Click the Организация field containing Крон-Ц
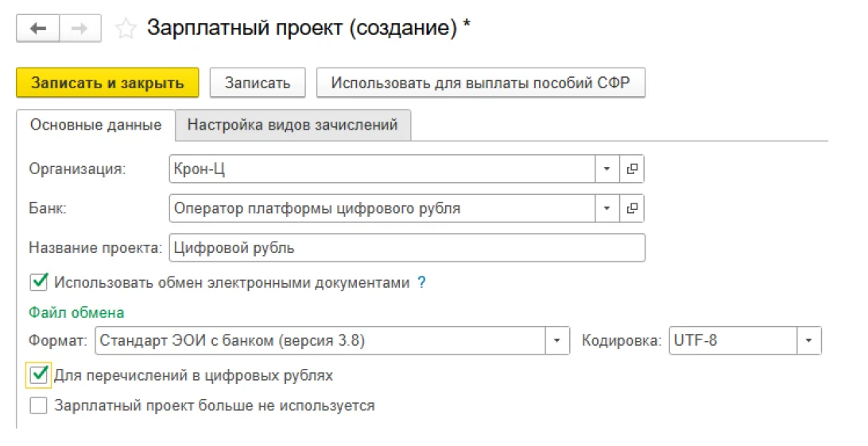Screen dimensions: 868x446 coord(382,169)
